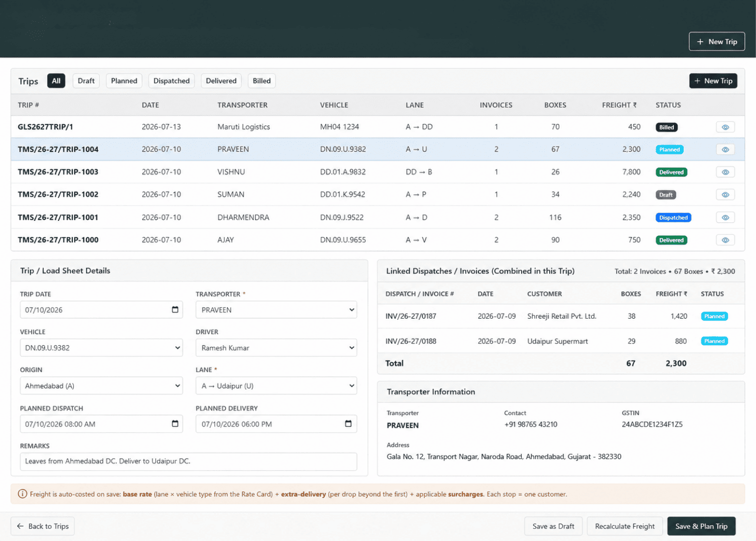Click the freight info notice icon
756x541 pixels.
coord(22,494)
